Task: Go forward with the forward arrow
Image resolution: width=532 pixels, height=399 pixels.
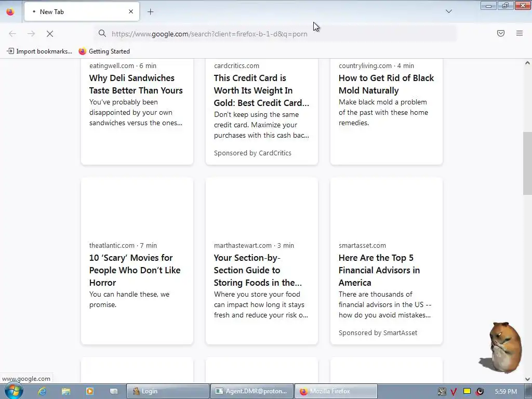Action: click(x=31, y=34)
